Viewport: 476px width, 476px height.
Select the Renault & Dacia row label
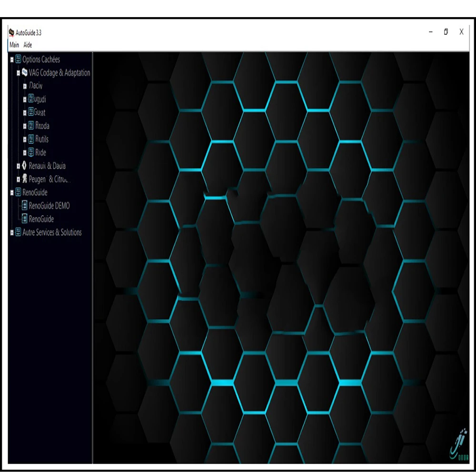tap(47, 166)
